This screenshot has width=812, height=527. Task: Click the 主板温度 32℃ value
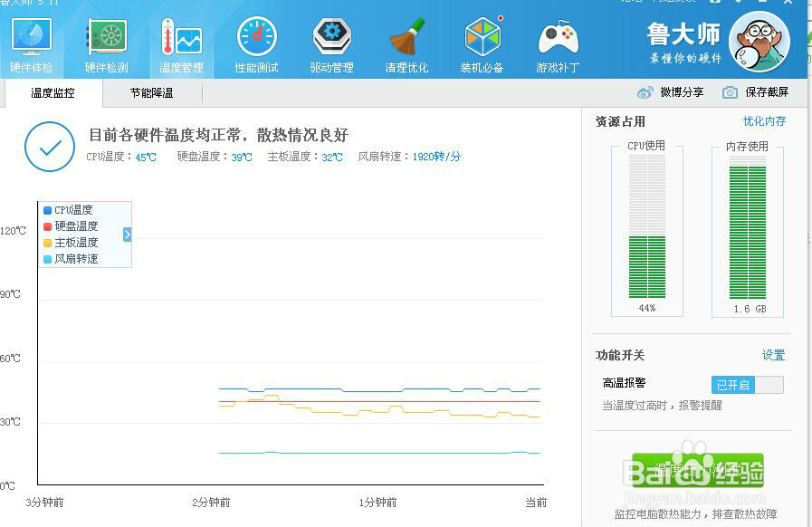click(332, 157)
